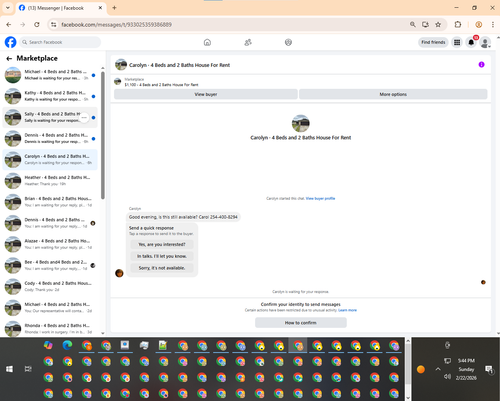Click the View buyer button
The height and width of the screenshot is (401, 500).
pos(206,94)
